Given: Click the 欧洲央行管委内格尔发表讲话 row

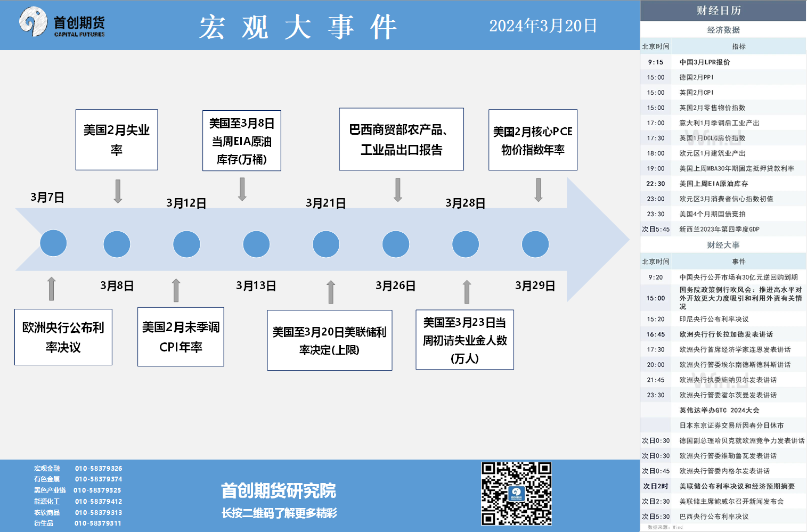Looking at the screenshot, I should coord(723,471).
